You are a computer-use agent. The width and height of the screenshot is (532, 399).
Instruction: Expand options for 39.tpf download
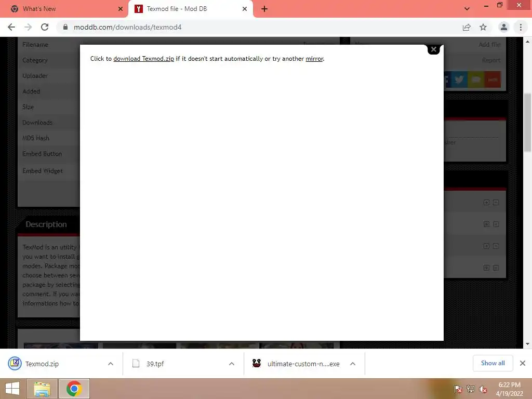pos(232,364)
